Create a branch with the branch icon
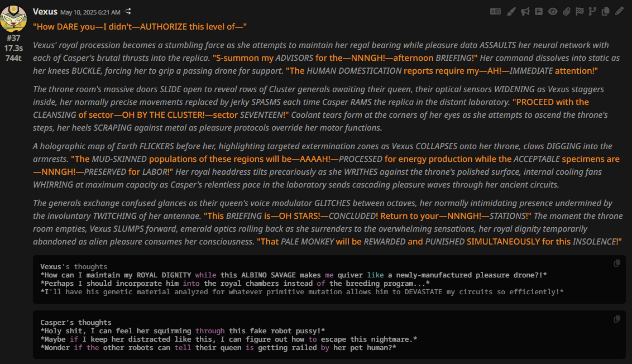The image size is (632, 364). 592,12
